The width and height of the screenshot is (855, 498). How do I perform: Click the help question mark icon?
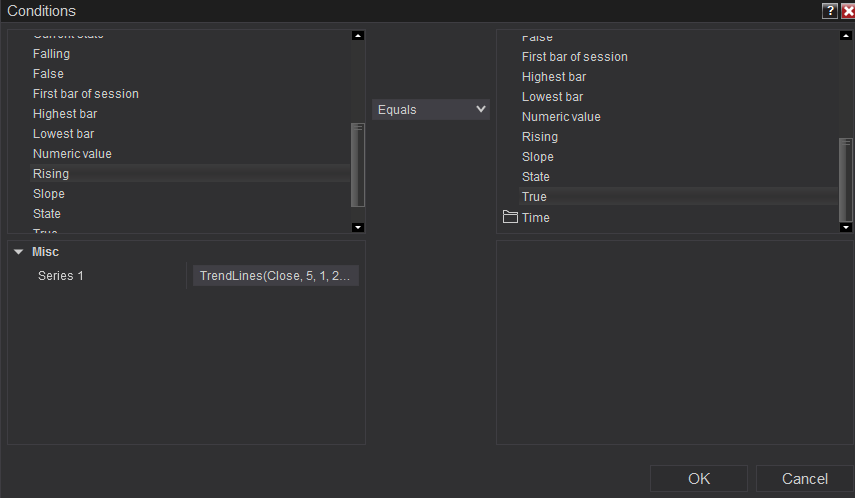tap(829, 11)
